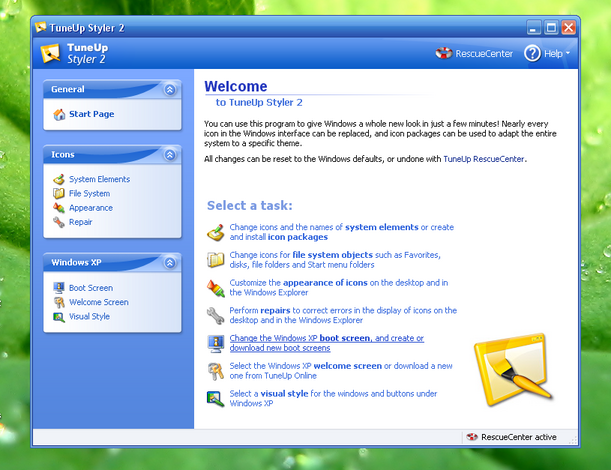611x470 pixels.
Task: Click the visual style task icon
Action: [215, 399]
